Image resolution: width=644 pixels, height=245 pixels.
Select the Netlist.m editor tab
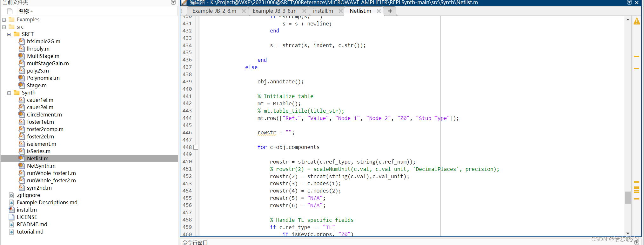360,11
